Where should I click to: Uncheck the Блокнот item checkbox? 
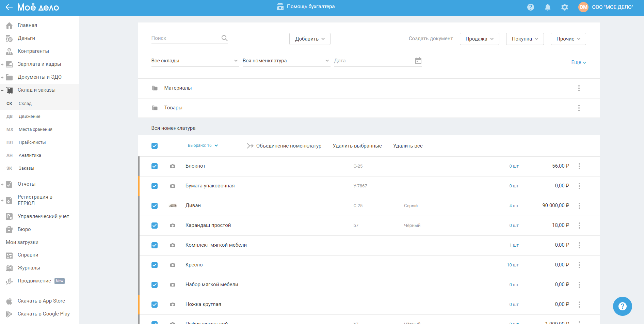coord(155,166)
